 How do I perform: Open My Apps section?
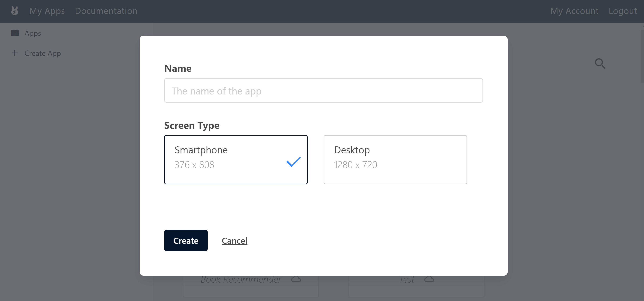tap(47, 11)
